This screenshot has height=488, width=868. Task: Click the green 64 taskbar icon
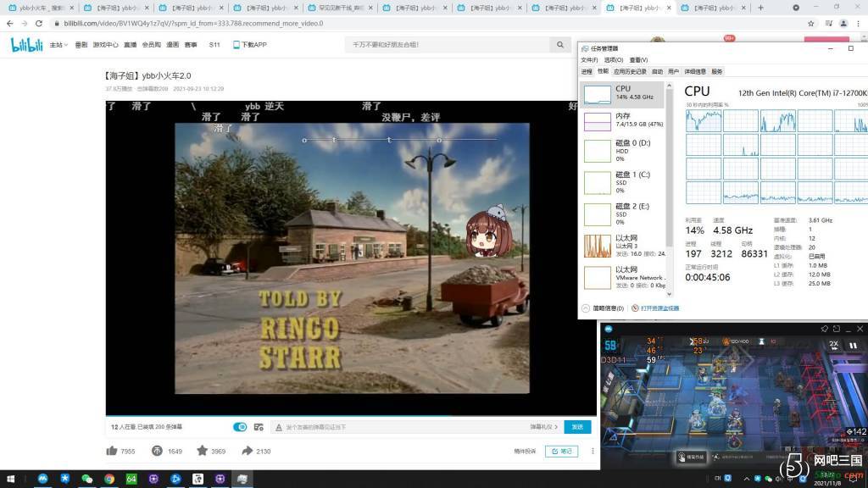click(131, 479)
